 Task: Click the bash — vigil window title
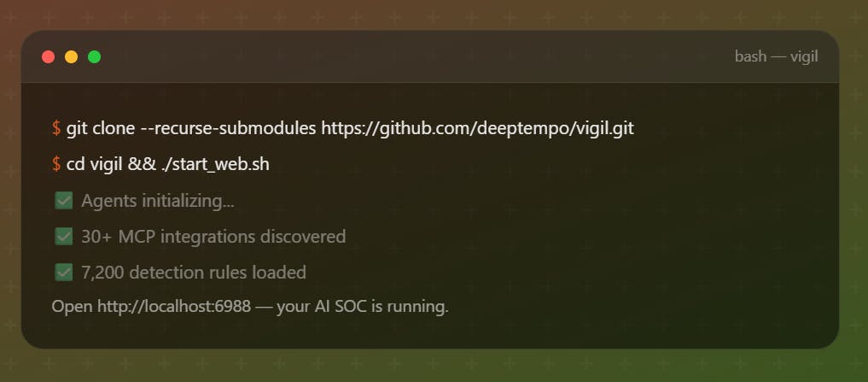tap(776, 56)
